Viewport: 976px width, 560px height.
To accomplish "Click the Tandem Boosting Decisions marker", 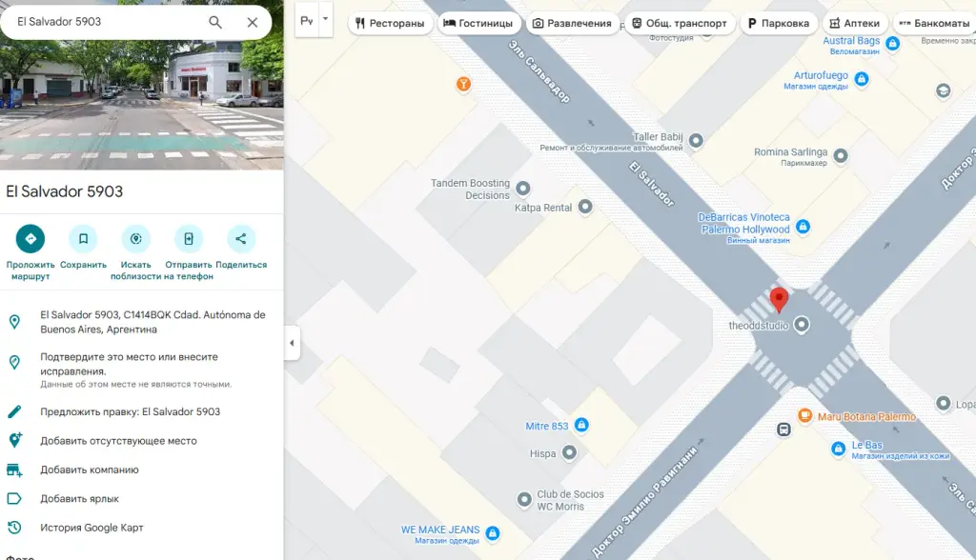I will click(523, 188).
